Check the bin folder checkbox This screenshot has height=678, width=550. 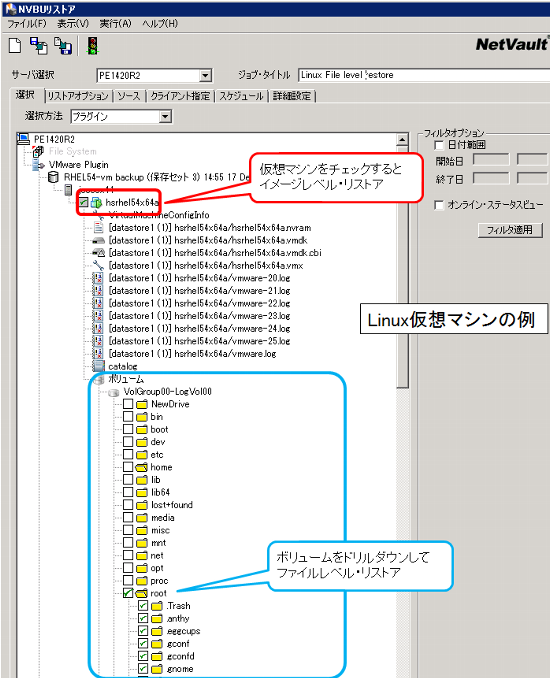[x=128, y=416]
